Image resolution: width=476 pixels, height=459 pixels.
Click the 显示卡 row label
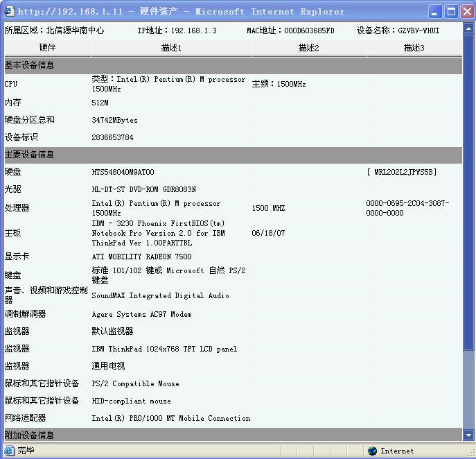pos(17,257)
